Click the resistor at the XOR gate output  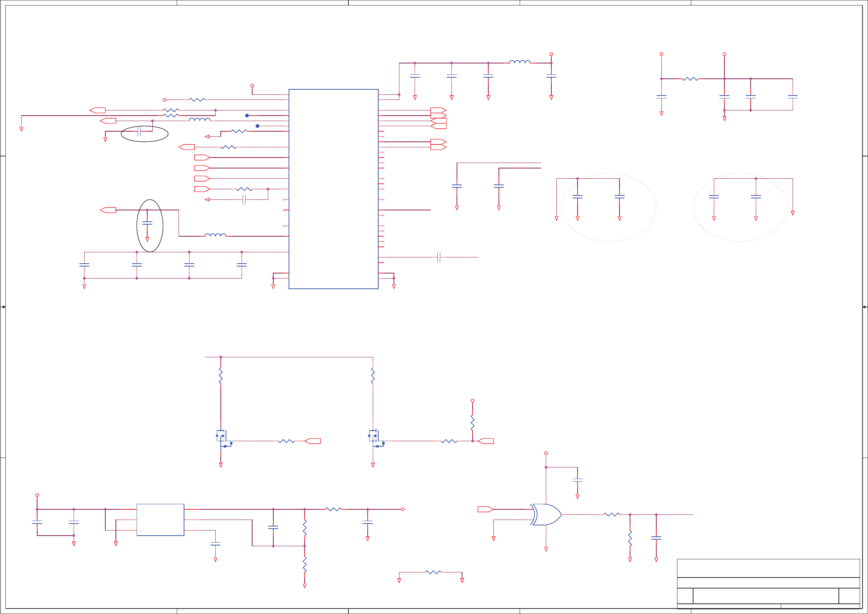[x=611, y=514]
